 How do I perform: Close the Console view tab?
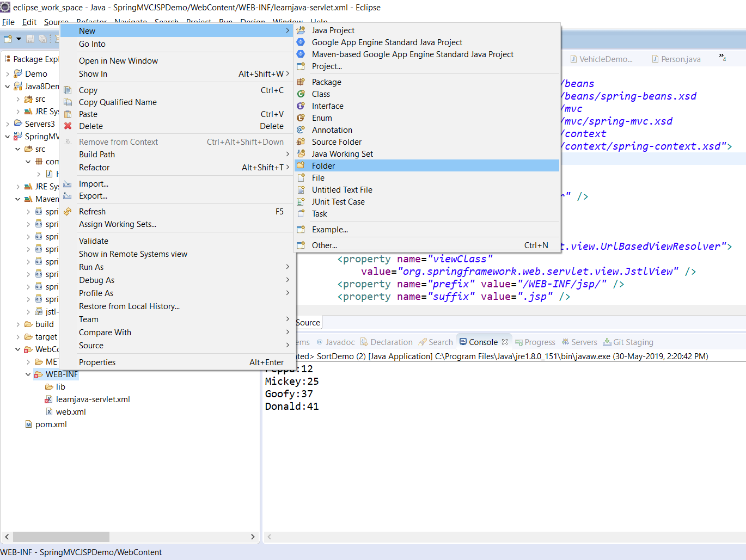(x=505, y=342)
